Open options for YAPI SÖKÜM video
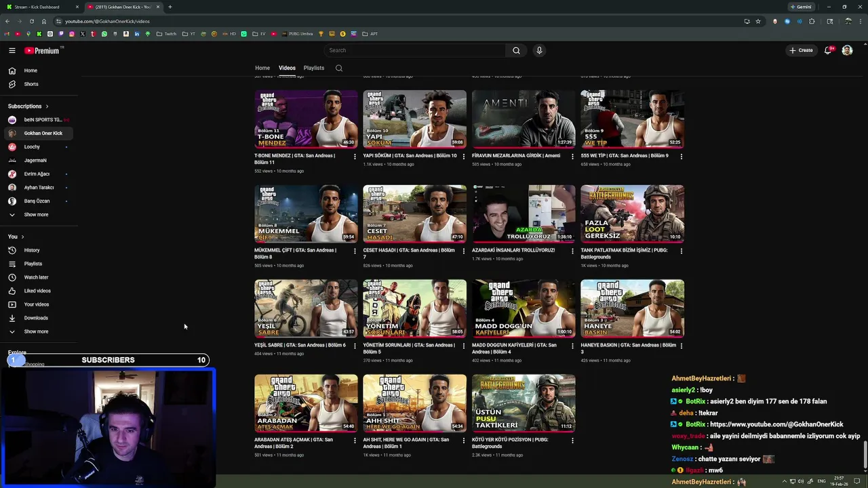The width and height of the screenshot is (868, 488). click(x=464, y=157)
